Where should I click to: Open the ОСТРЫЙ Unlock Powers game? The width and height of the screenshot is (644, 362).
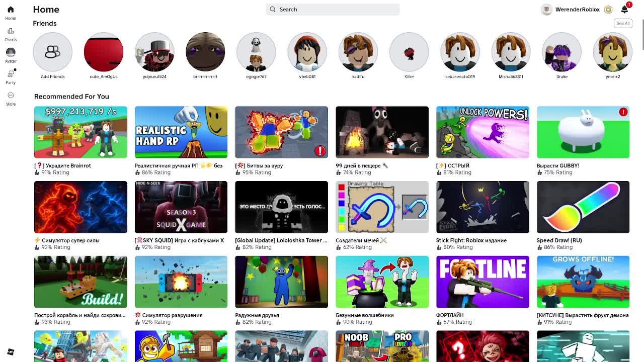[x=482, y=132]
